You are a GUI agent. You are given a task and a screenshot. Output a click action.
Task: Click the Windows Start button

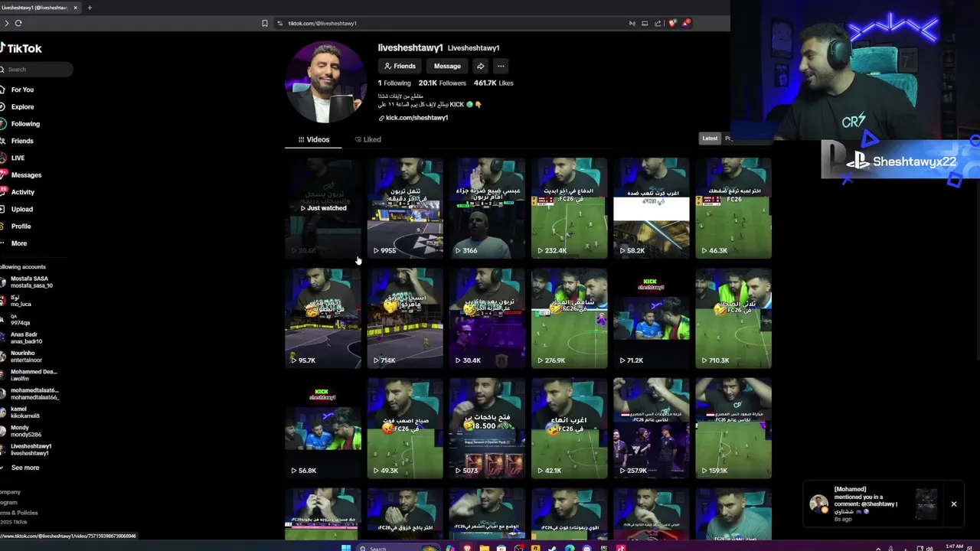(345, 548)
